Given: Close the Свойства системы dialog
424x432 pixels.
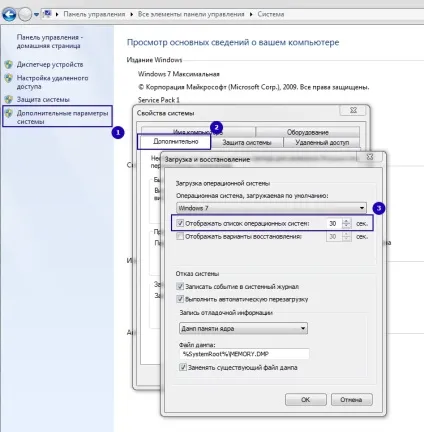Looking at the screenshot, I should pos(354,110).
